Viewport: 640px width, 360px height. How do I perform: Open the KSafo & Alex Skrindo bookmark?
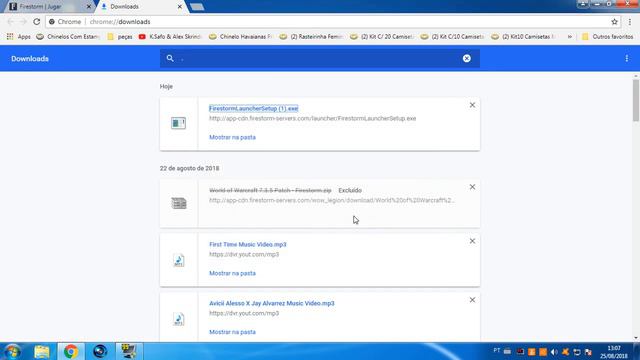pyautogui.click(x=170, y=37)
